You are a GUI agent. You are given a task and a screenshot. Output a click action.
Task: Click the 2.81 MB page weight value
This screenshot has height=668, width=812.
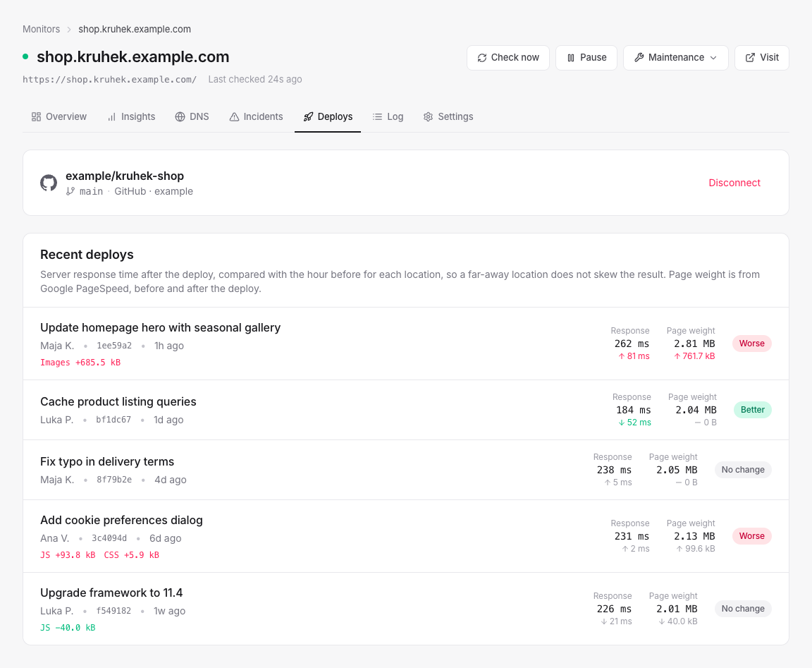pos(694,344)
